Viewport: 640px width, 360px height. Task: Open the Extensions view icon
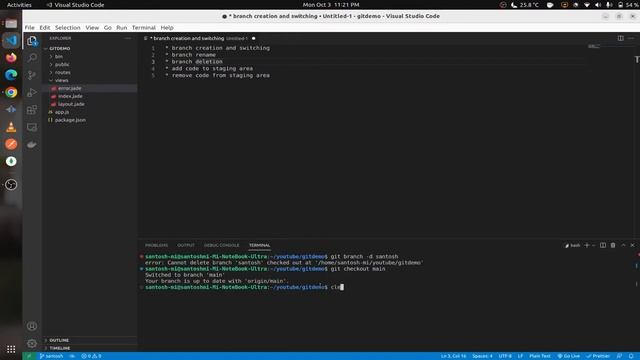pos(32,110)
